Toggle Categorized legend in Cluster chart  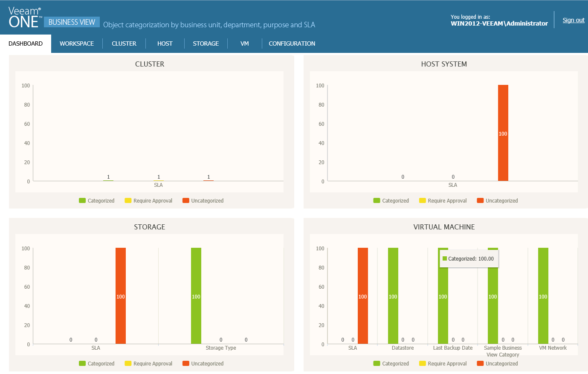97,201
